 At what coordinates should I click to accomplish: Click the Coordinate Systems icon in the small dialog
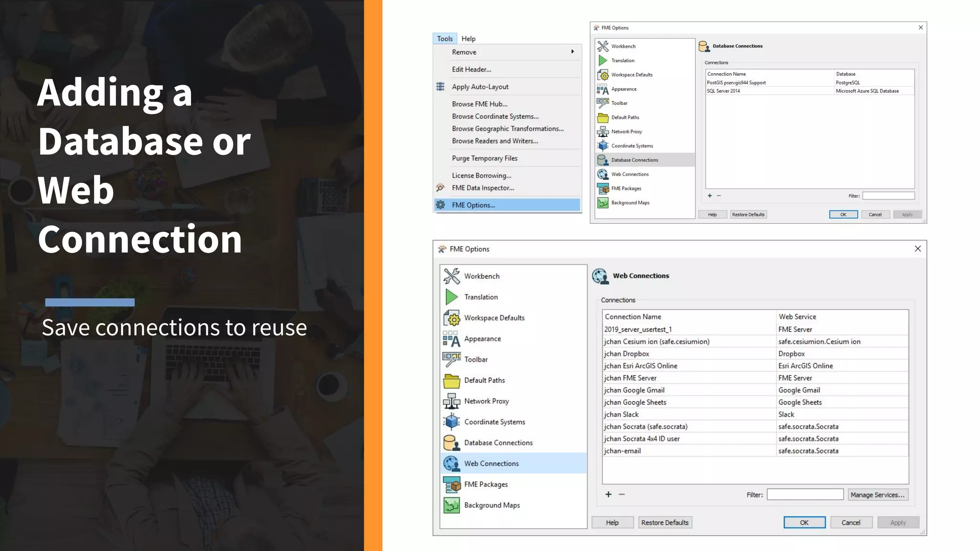coord(603,145)
